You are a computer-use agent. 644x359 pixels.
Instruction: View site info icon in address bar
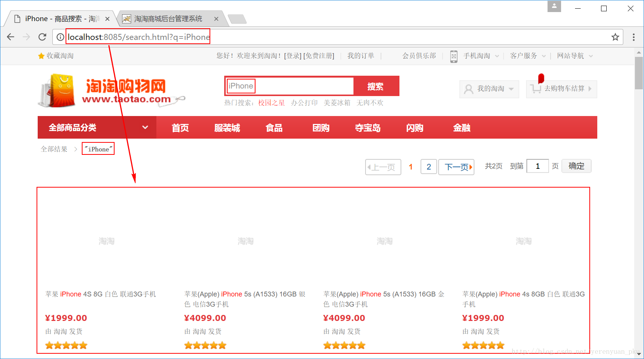click(60, 37)
